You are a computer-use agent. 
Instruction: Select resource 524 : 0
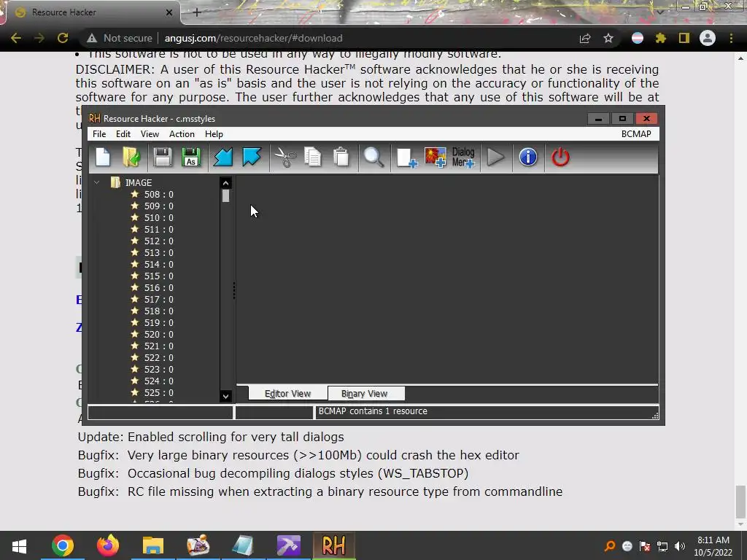(x=158, y=381)
